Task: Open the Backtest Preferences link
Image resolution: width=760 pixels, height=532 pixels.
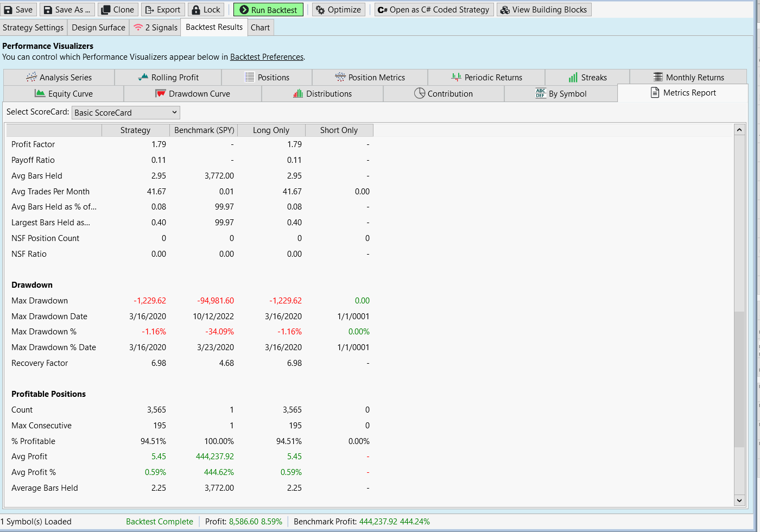Action: (267, 57)
